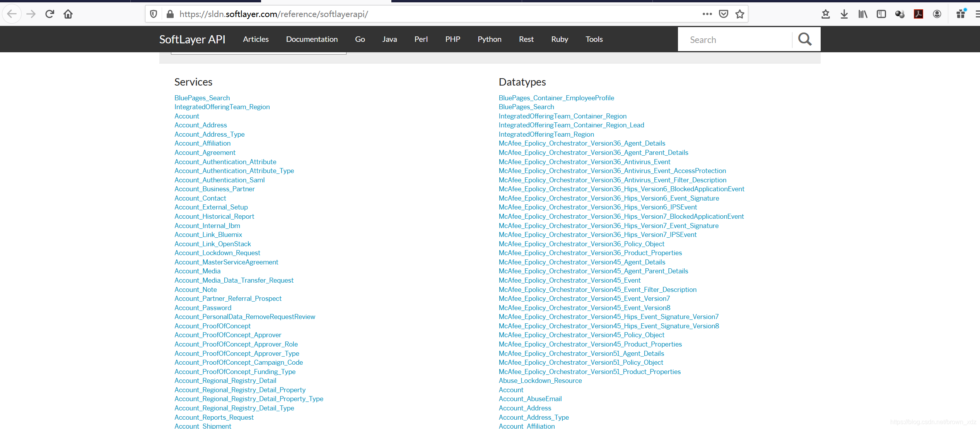Toggle the sidebar view icon
This screenshot has height=429, width=980.
(881, 14)
